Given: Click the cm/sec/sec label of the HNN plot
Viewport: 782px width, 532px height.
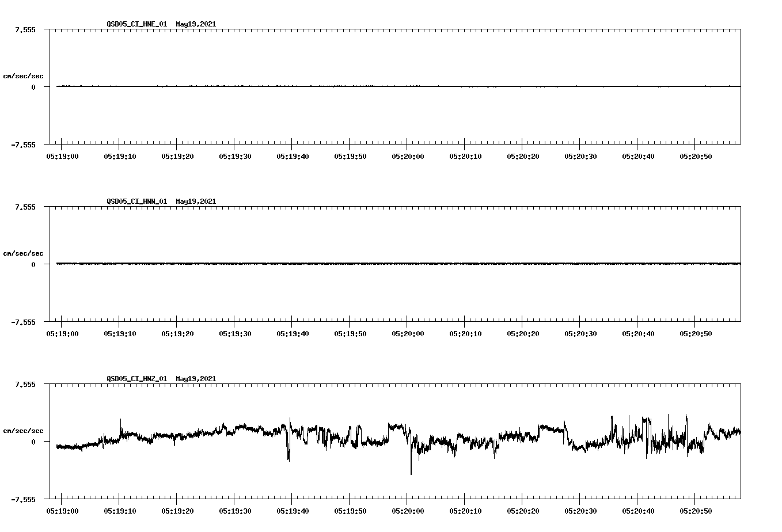Looking at the screenshot, I should [x=23, y=253].
